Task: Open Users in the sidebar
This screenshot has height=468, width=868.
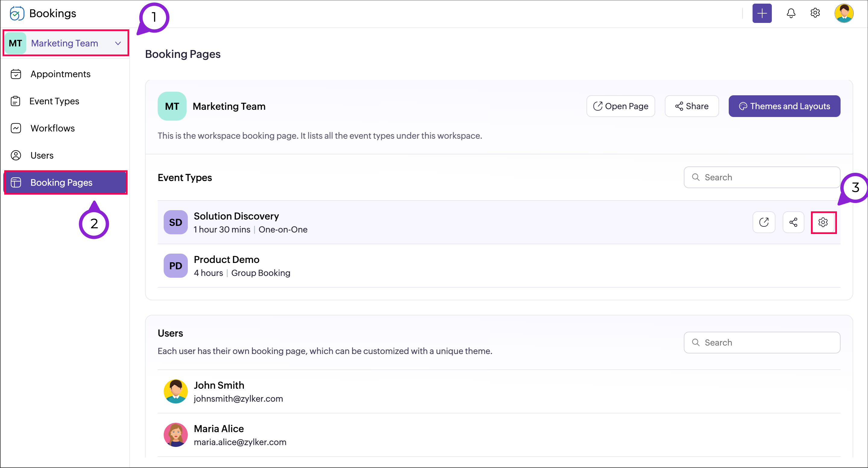Action: [42, 155]
